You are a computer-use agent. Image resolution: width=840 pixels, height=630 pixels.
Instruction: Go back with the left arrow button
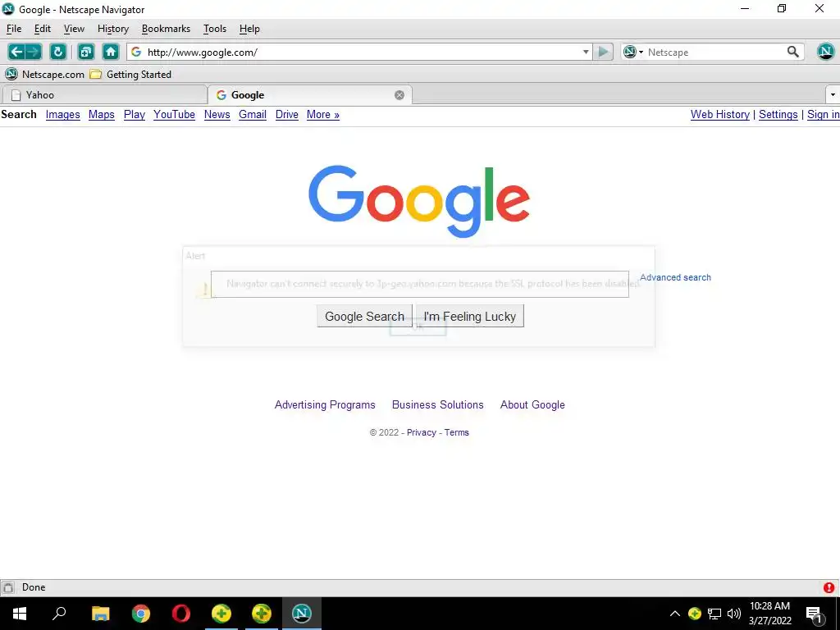[x=16, y=52]
